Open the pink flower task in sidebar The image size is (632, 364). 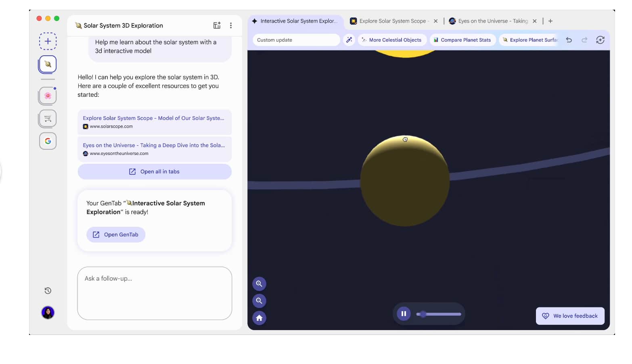tap(48, 96)
